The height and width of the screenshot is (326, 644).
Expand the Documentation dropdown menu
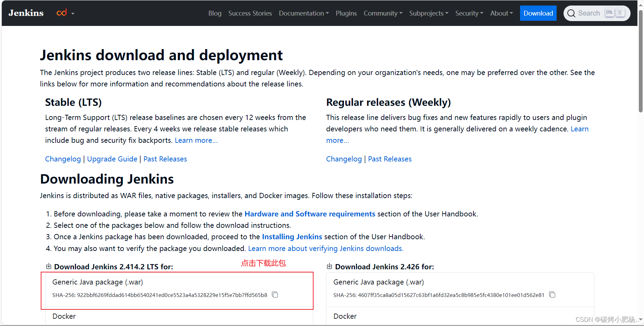tap(304, 13)
